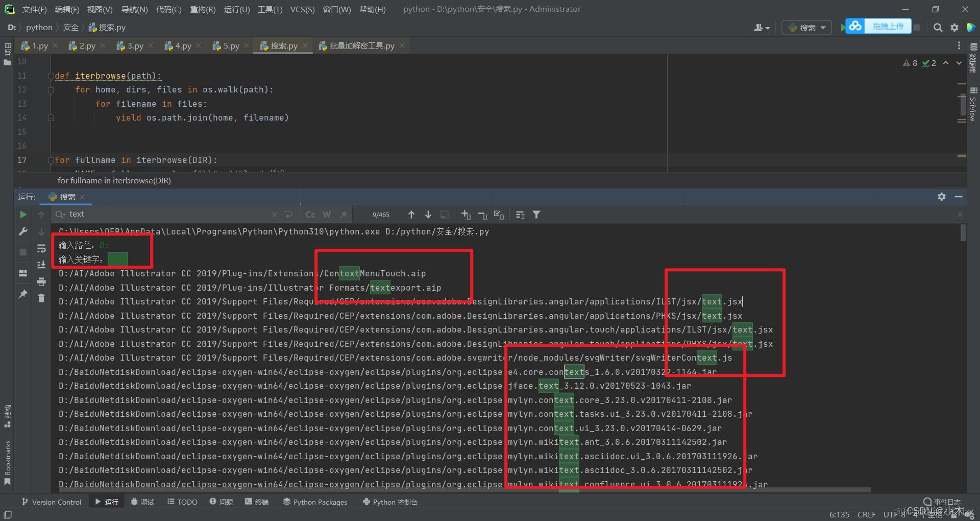Viewport: 980px width, 521px height.
Task: Open the 运行(U) menu
Action: (x=237, y=9)
